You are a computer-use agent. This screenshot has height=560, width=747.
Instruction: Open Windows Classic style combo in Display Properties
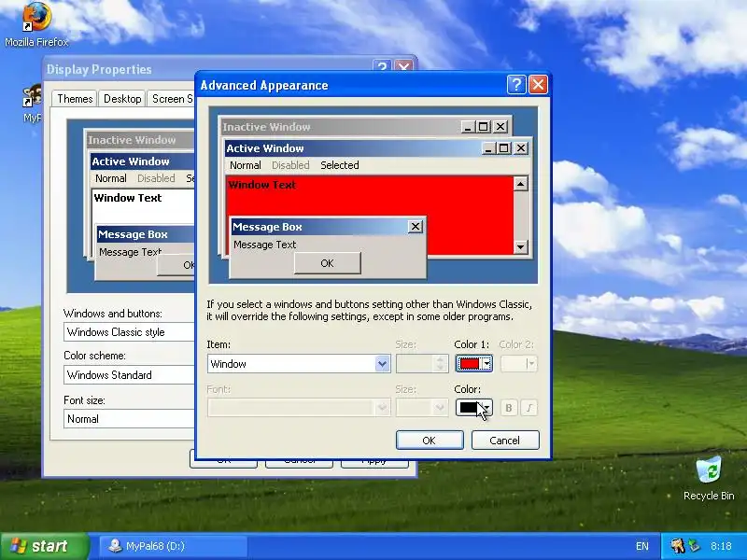[129, 332]
